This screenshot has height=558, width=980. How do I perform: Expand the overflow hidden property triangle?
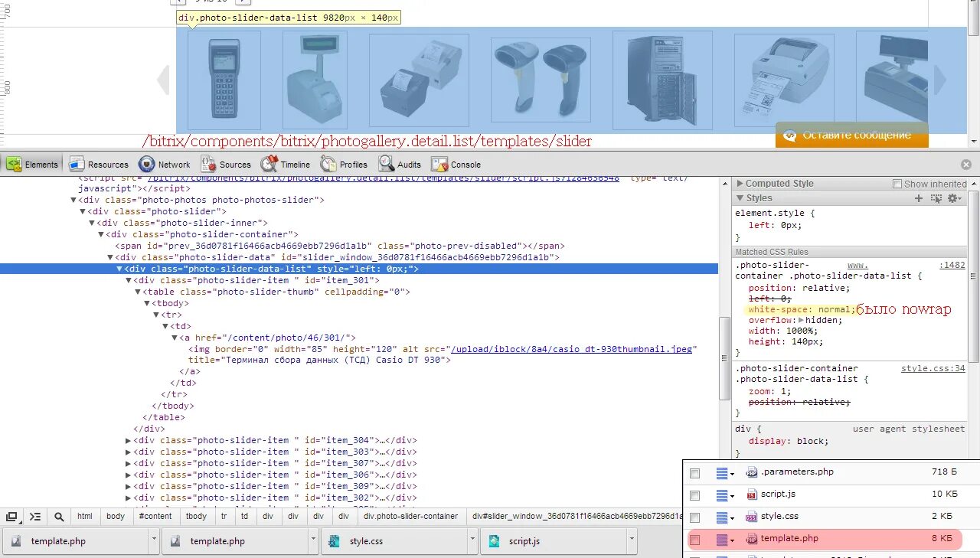coord(801,321)
